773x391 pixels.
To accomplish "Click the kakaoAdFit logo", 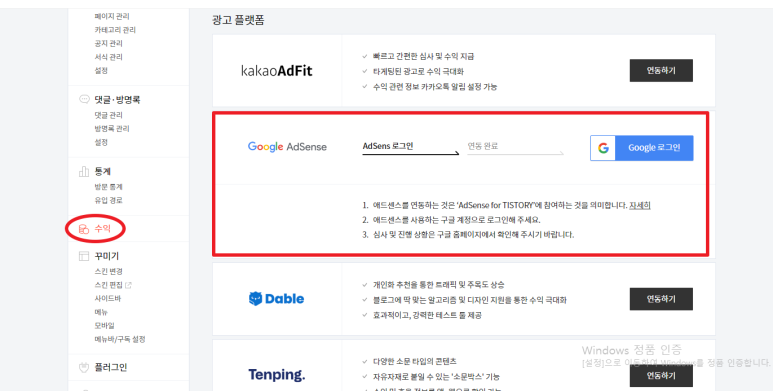I will click(x=277, y=71).
